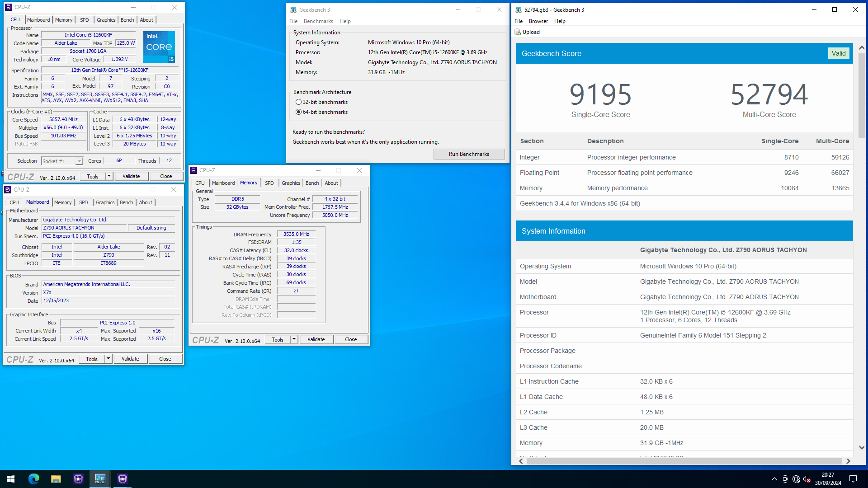Open the Socket #1 selection dropdown
This screenshot has height=488, width=868.
pyautogui.click(x=79, y=161)
